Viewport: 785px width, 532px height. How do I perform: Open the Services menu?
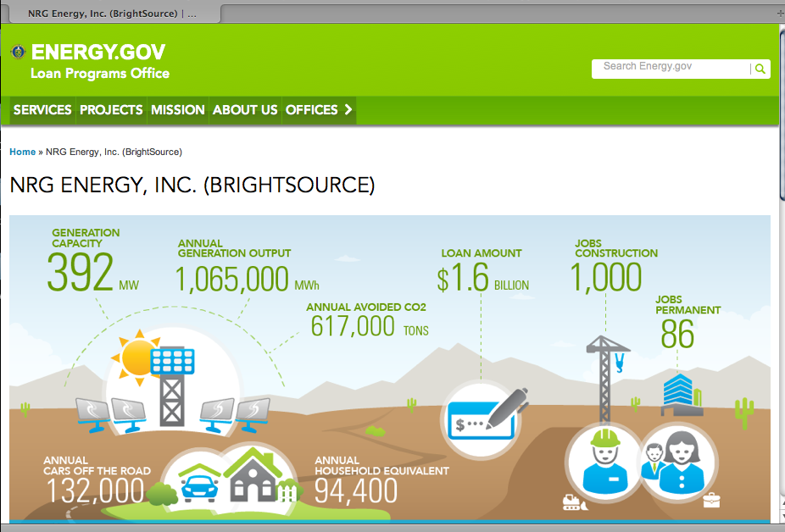pyautogui.click(x=42, y=110)
